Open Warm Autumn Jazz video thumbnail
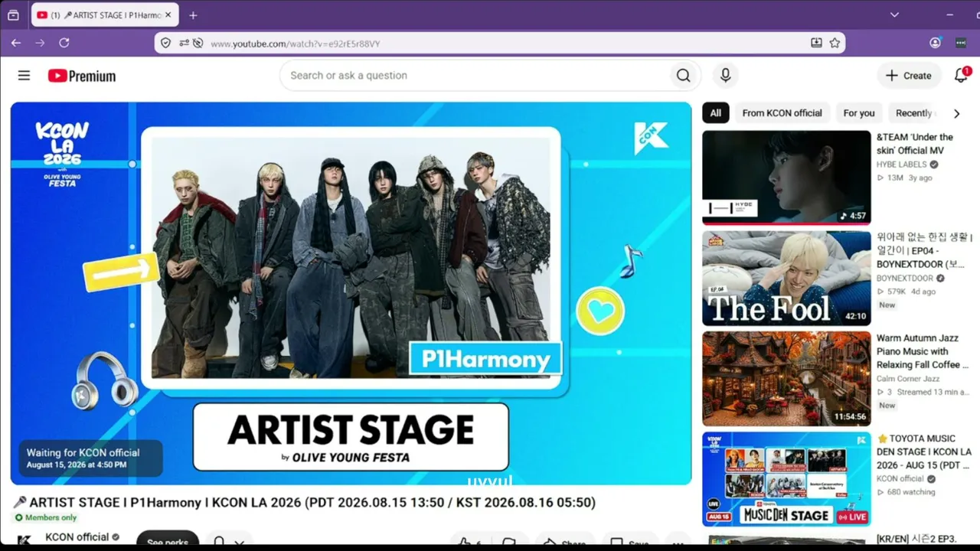Screen dimensions: 980x551 coord(786,379)
